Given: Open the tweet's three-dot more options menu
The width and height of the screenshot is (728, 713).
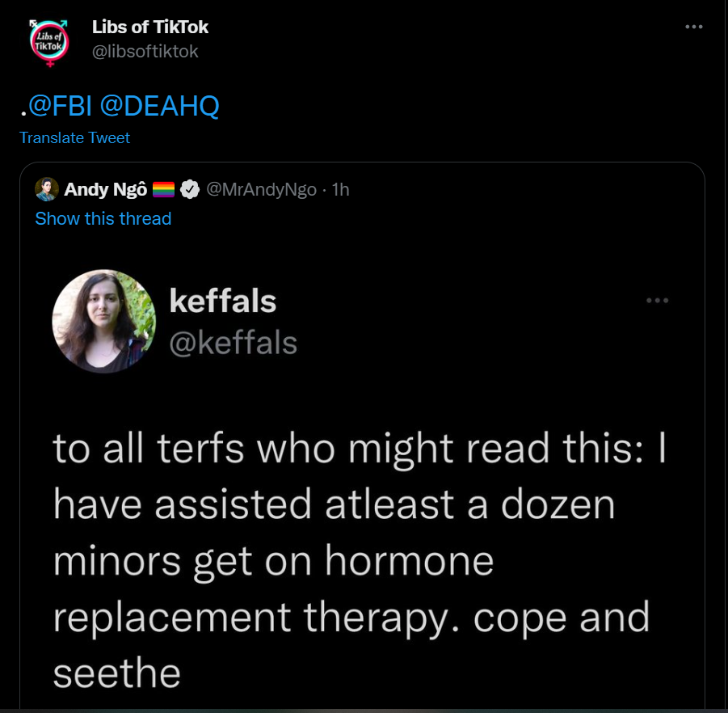Looking at the screenshot, I should point(693,27).
